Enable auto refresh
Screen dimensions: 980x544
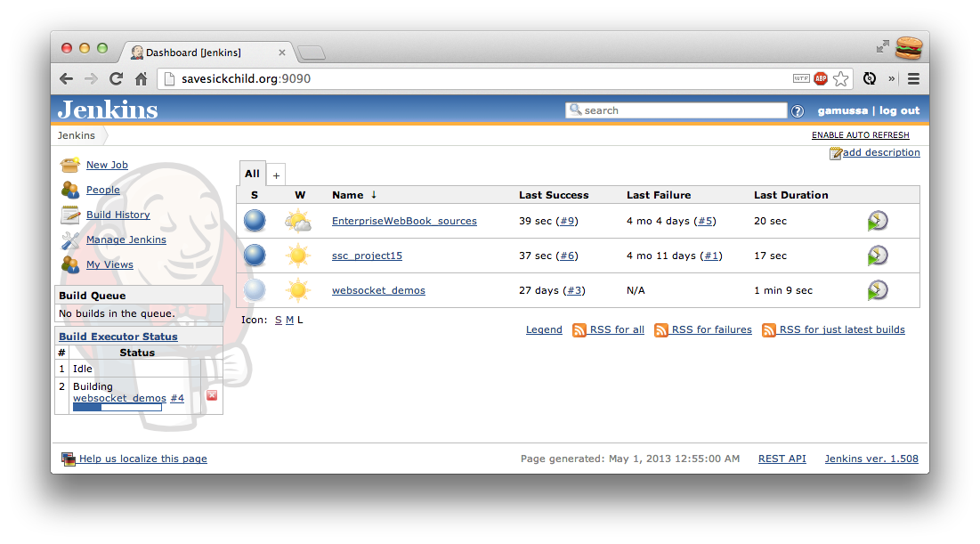pyautogui.click(x=860, y=135)
